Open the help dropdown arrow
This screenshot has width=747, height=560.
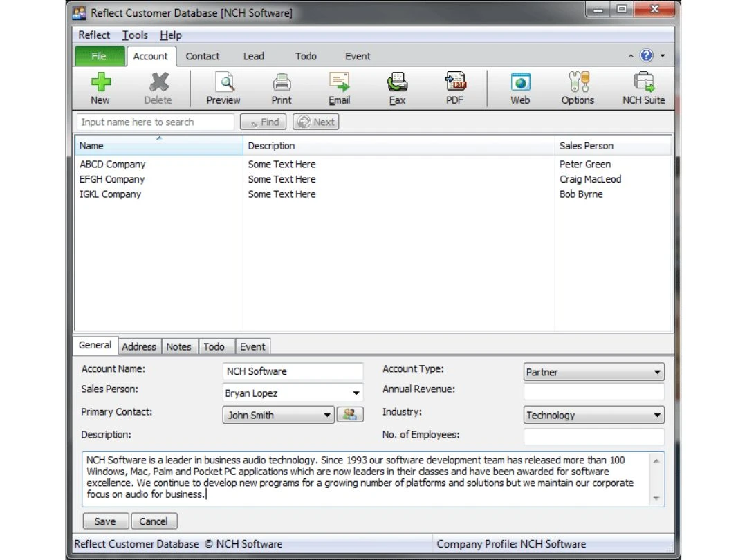pos(663,56)
